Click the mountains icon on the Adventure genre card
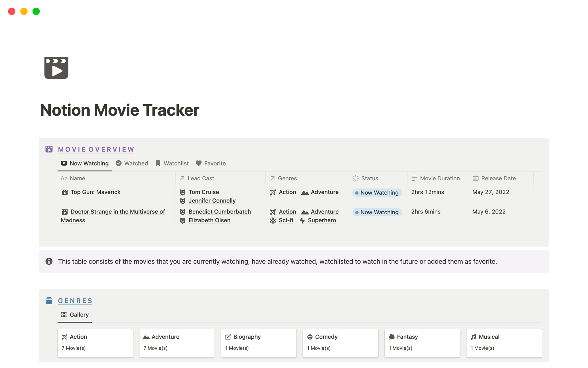The image size is (588, 368). click(x=146, y=336)
